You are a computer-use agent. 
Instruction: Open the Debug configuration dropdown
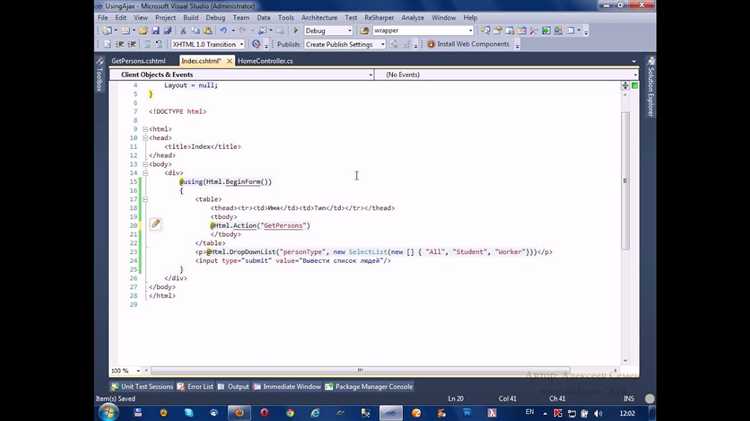click(347, 31)
